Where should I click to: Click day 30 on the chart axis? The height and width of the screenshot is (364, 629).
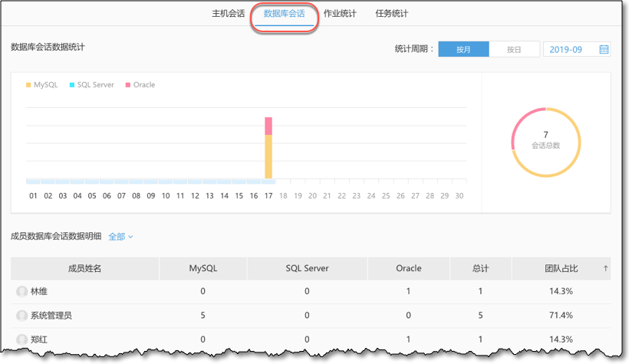click(459, 195)
